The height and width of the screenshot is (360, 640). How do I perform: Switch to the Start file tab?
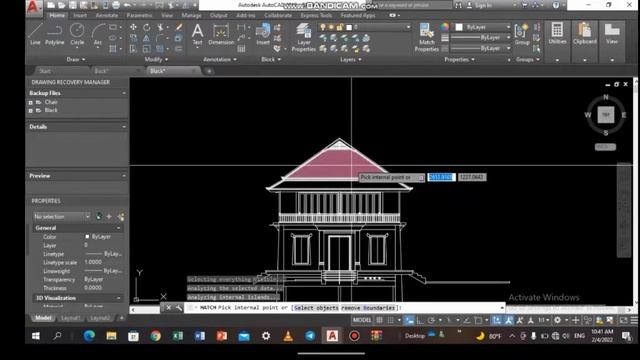tap(45, 71)
